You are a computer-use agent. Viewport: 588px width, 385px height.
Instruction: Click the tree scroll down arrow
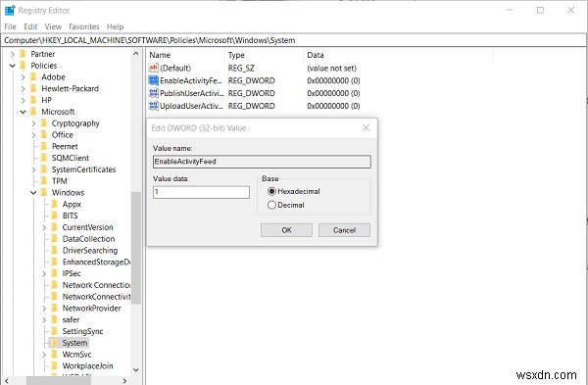click(136, 370)
